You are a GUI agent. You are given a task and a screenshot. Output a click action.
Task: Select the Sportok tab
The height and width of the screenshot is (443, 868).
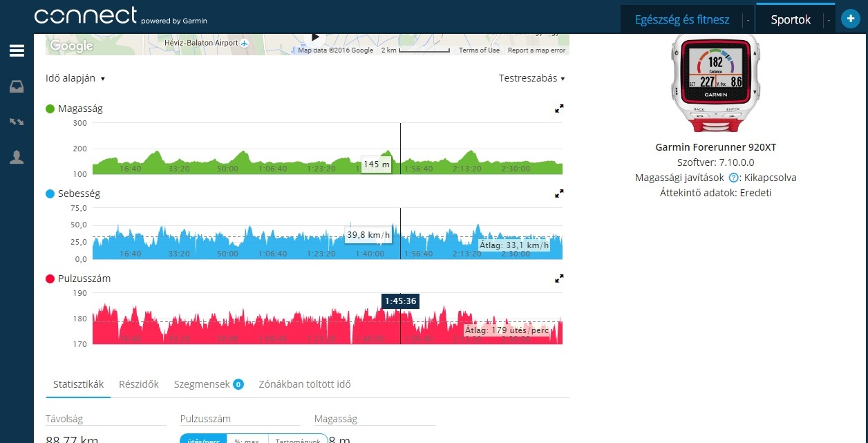click(791, 20)
